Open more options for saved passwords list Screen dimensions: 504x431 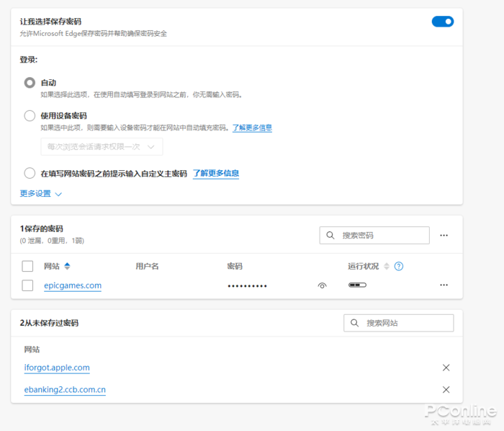click(x=444, y=235)
